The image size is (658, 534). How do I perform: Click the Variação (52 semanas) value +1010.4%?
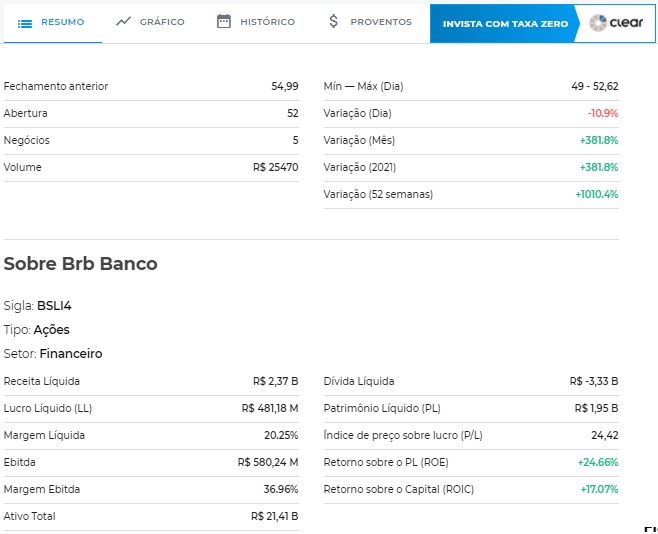(x=596, y=194)
